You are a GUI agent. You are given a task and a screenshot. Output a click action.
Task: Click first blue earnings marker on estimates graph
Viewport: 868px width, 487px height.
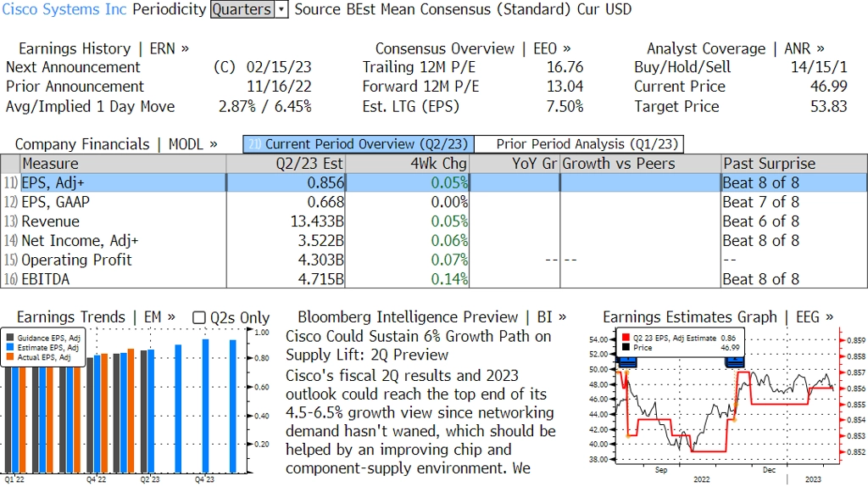point(627,362)
